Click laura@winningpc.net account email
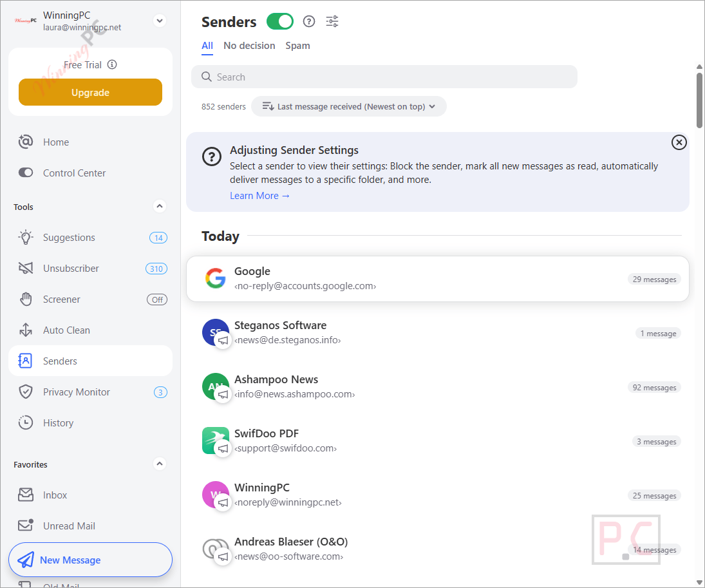 tap(82, 28)
